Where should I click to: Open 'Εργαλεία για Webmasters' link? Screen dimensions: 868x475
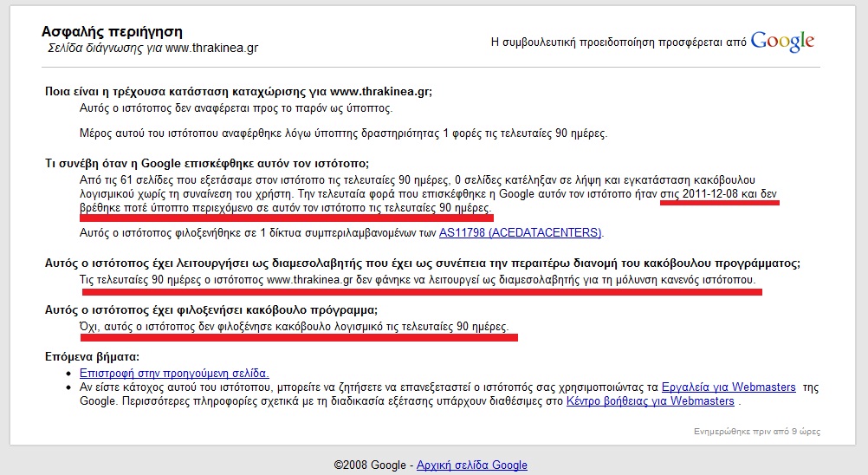click(x=729, y=387)
